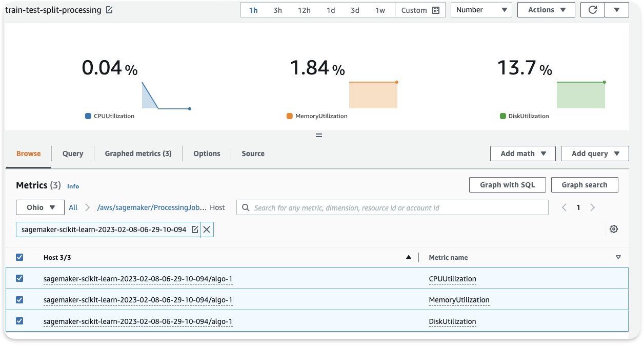Click the Graph search button
The height and width of the screenshot is (345, 644).
point(585,185)
